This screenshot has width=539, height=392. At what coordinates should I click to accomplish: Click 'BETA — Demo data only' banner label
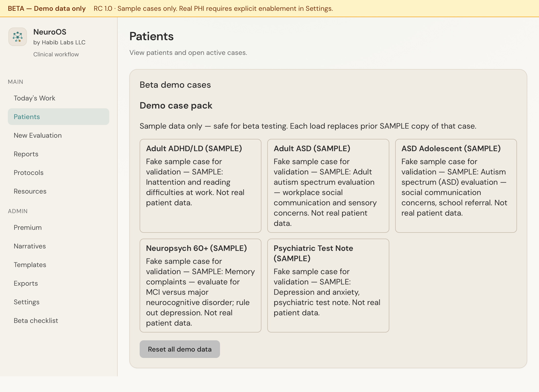click(47, 8)
